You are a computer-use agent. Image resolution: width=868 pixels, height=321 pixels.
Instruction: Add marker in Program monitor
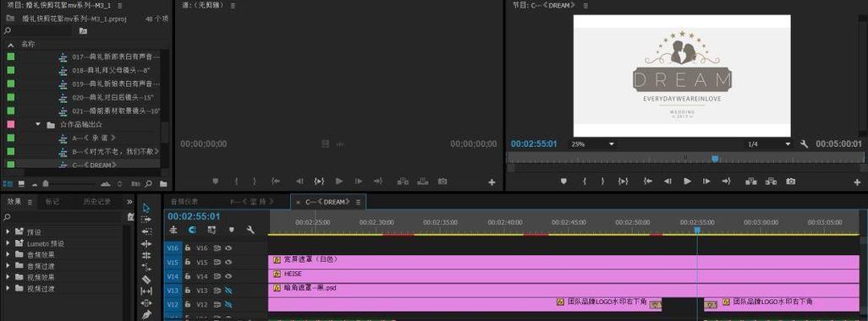click(x=563, y=181)
